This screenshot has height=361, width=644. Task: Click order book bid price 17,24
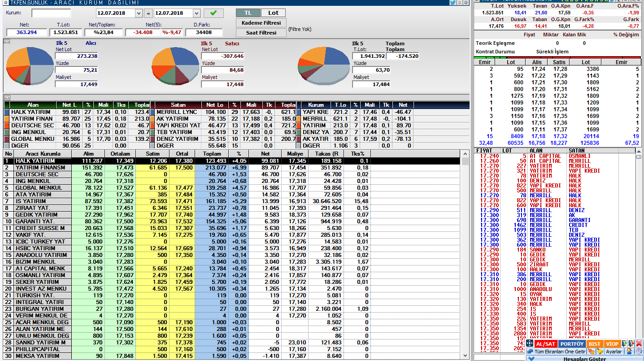pos(538,69)
